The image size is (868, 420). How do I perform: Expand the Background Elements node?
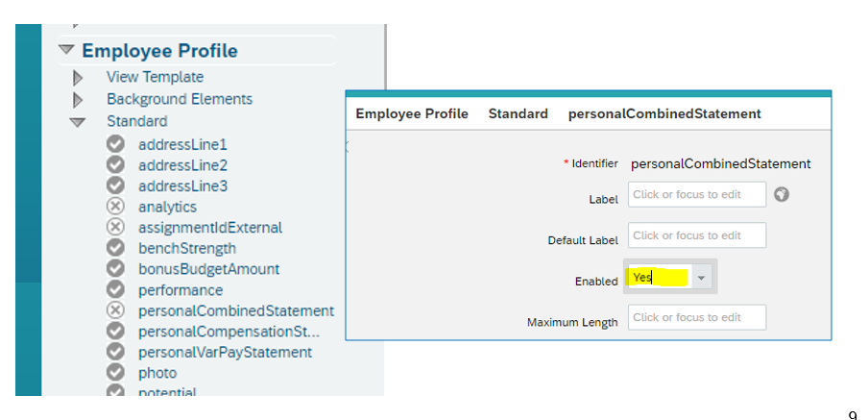coord(78,100)
